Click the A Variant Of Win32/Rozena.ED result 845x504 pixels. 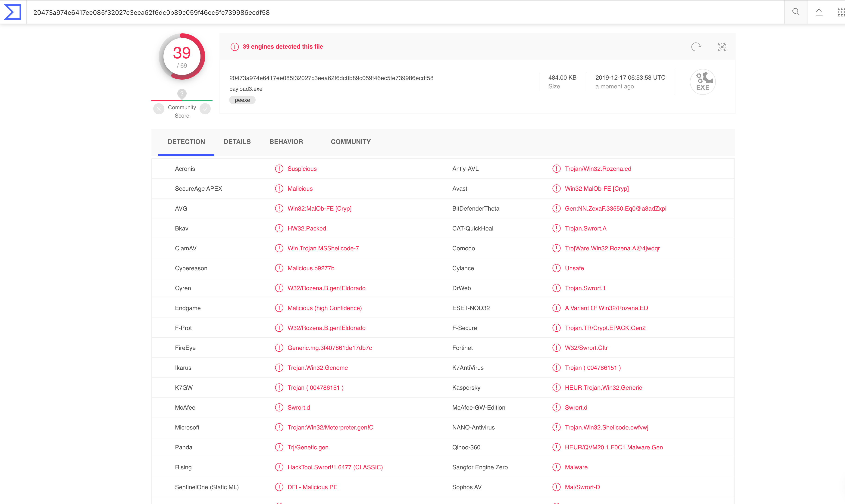point(607,308)
